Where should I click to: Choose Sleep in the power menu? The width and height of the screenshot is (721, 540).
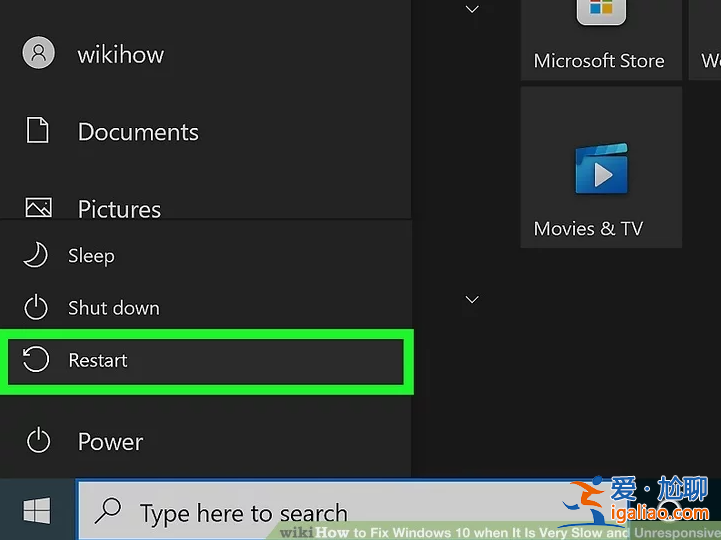point(206,255)
